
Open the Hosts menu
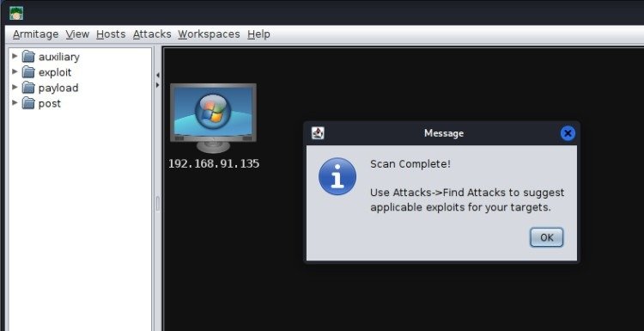tap(111, 34)
